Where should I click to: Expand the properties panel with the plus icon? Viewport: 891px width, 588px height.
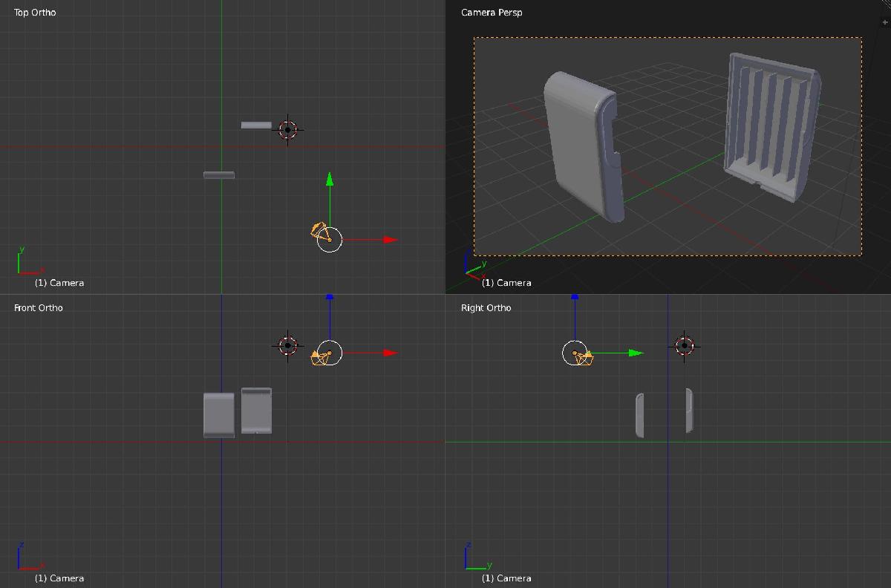pyautogui.click(x=885, y=23)
